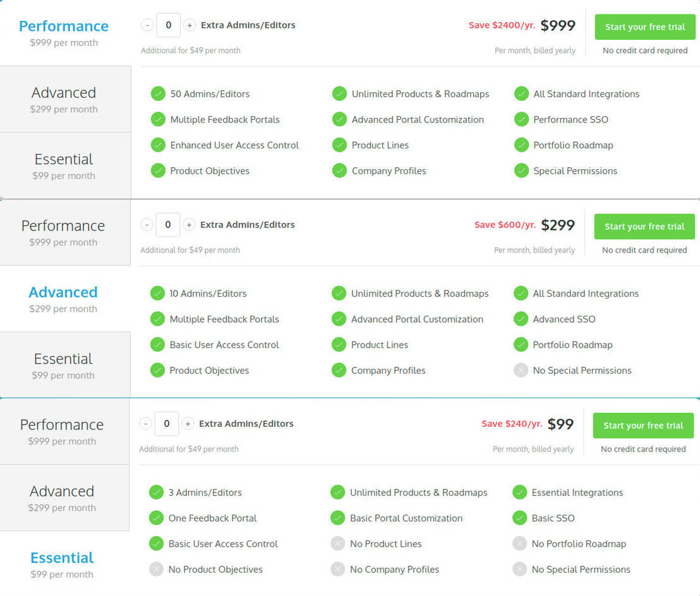
Task: Select the Advanced tab in the $99 panel
Action: [x=64, y=498]
